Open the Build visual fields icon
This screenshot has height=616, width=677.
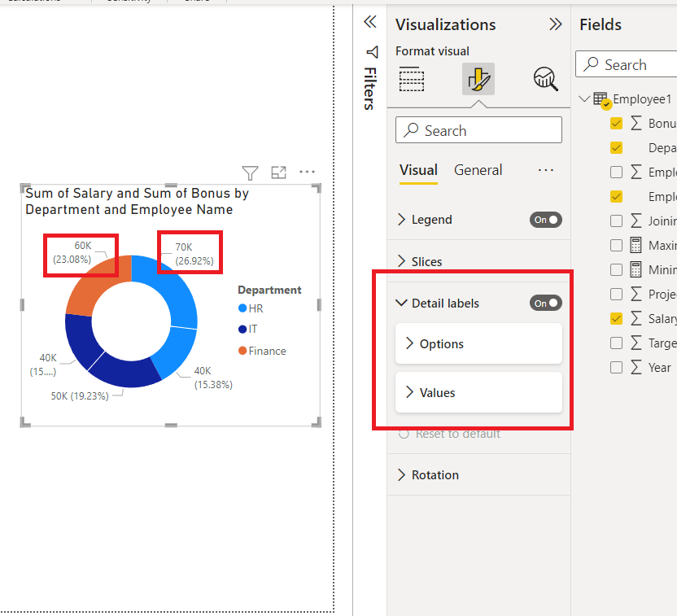tap(412, 79)
